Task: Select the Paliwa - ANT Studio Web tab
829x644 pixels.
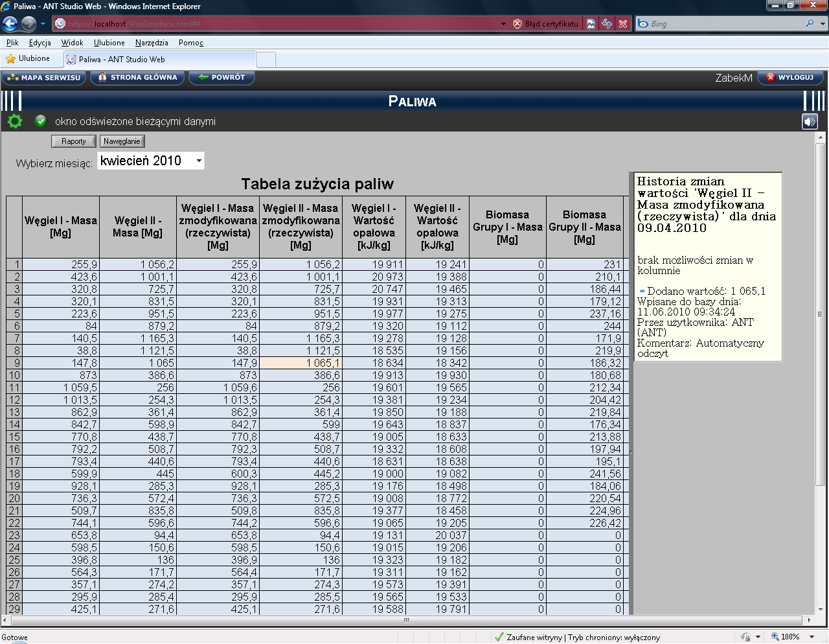Action: (160, 59)
